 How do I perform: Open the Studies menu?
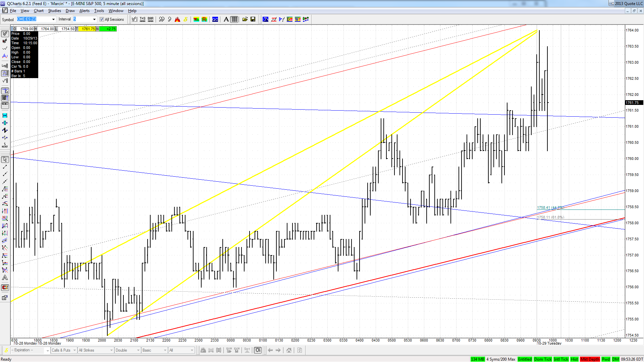(54, 11)
